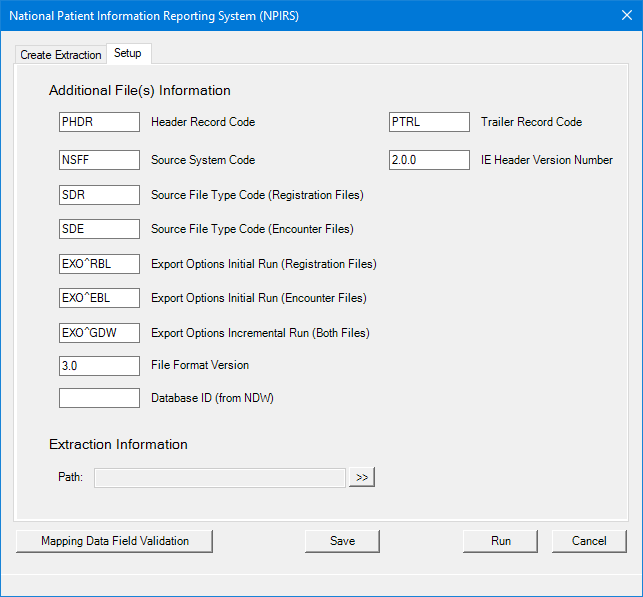
Task: Click the Registration Files source type field
Action: [99, 195]
